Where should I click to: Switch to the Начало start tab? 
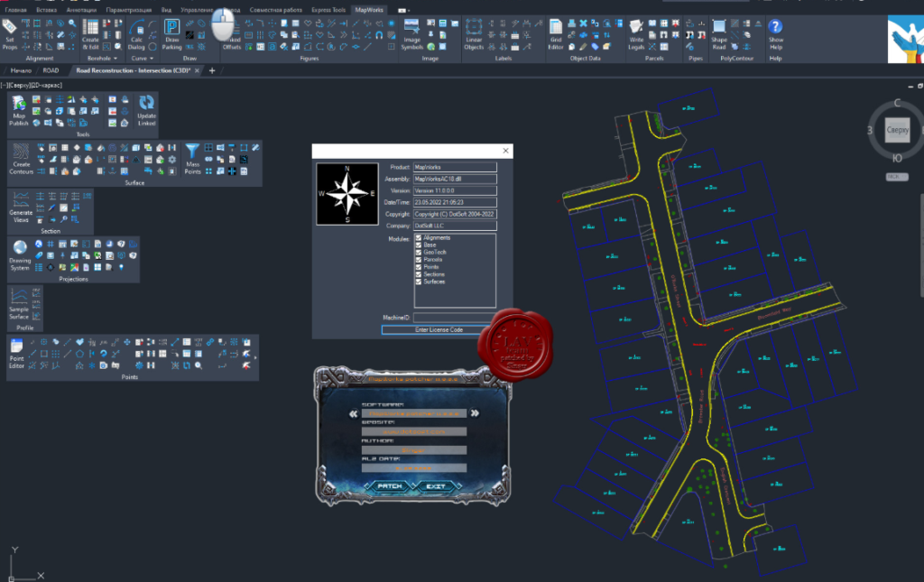(x=22, y=70)
